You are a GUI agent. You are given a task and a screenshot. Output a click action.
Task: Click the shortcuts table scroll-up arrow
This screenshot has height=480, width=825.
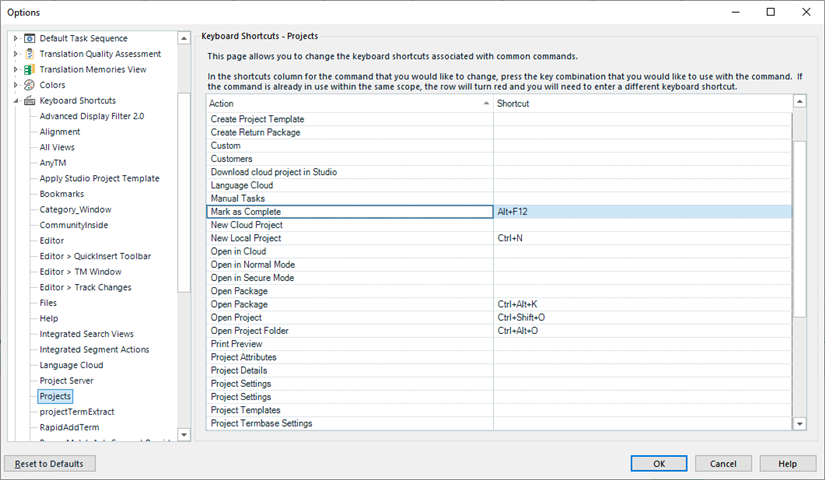click(800, 101)
